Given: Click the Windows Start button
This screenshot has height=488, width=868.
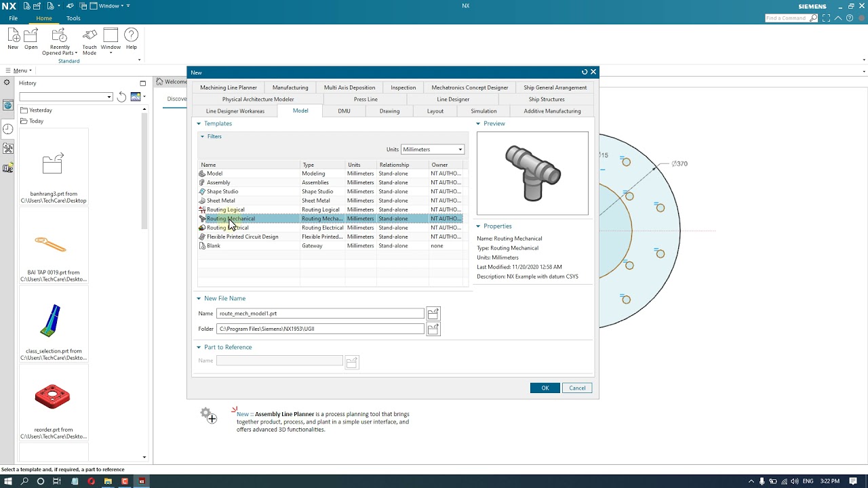Looking at the screenshot, I should [x=8, y=481].
